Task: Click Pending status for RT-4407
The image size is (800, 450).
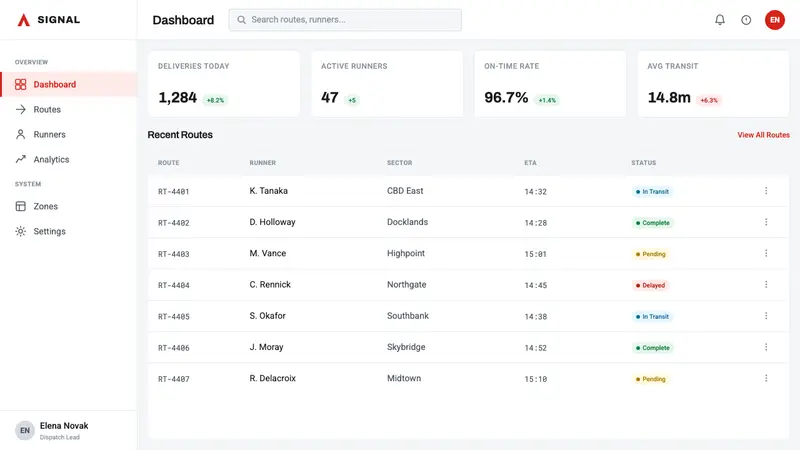Action: pyautogui.click(x=651, y=379)
